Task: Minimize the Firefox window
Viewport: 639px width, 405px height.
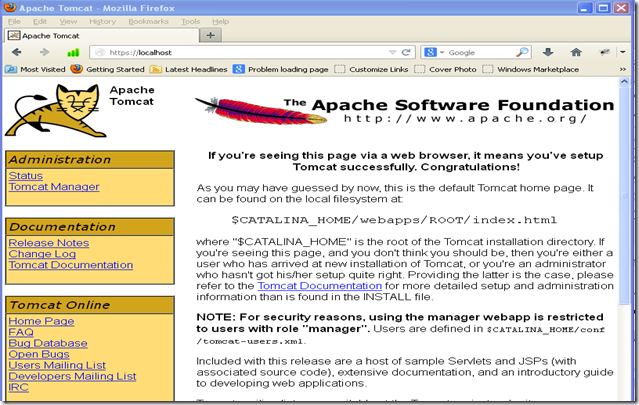Action: click(x=584, y=8)
